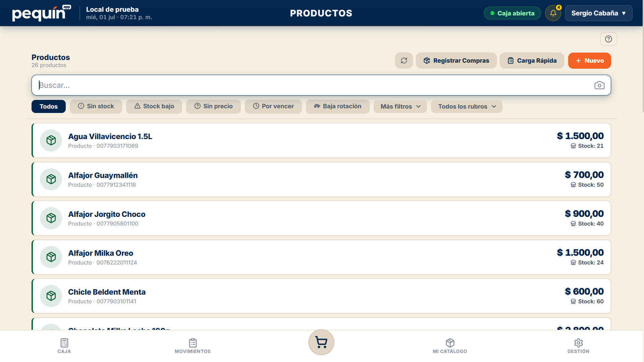The height and width of the screenshot is (362, 644).
Task: Click Stock: 24 on Alfajor Milka Oreo
Action: click(591, 263)
